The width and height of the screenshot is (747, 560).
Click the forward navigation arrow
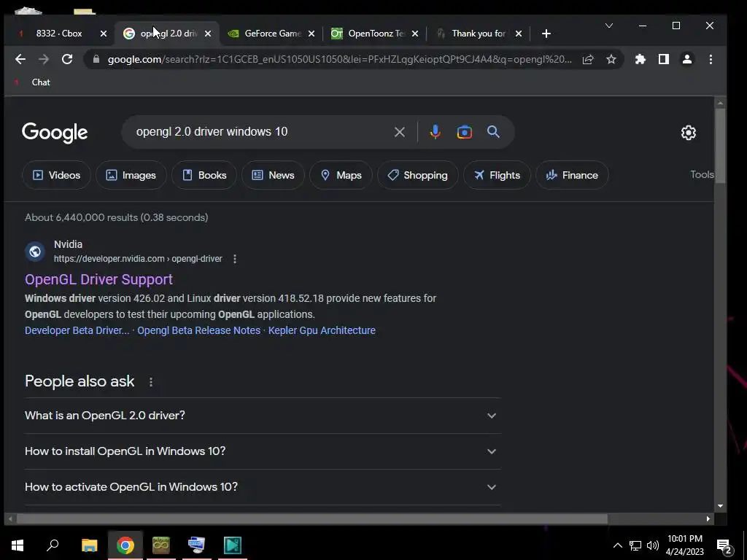pos(43,59)
